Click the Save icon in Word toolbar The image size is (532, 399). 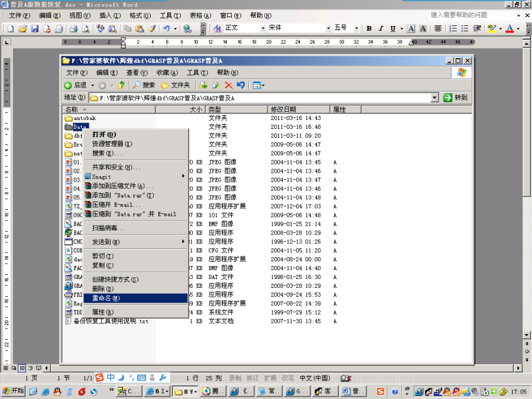(35, 28)
